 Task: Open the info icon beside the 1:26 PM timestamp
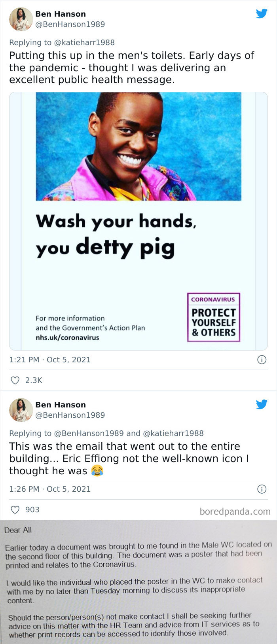click(262, 489)
